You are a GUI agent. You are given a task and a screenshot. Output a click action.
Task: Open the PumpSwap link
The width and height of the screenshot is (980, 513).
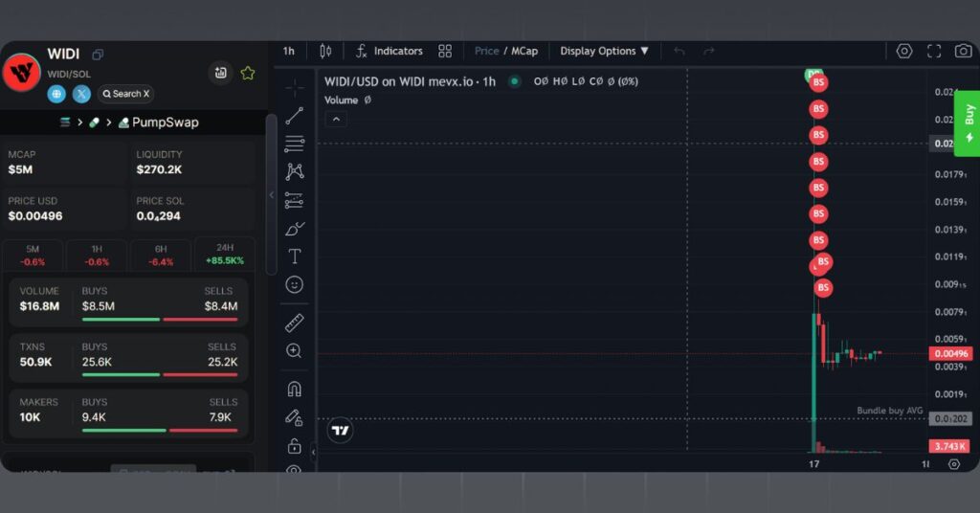pyautogui.click(x=159, y=123)
